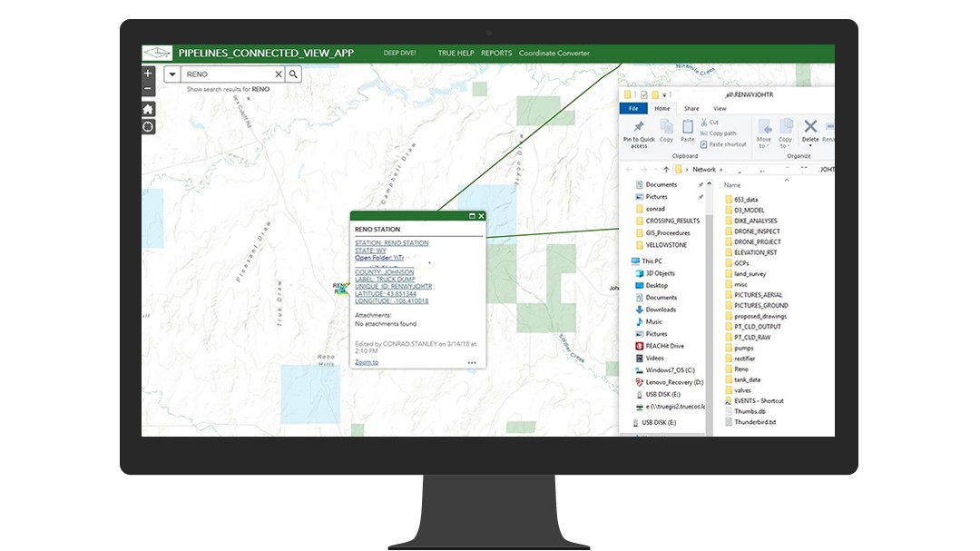Open the ELEVATION_RST folder

[755, 252]
